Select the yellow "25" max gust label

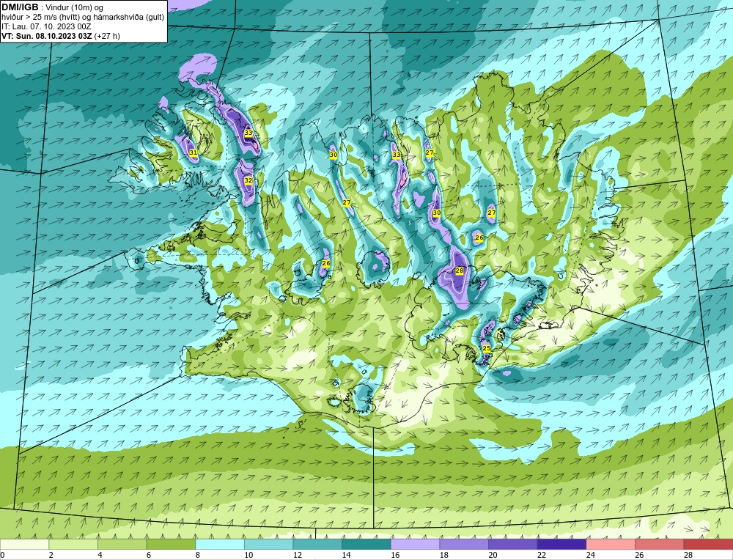tap(486, 348)
